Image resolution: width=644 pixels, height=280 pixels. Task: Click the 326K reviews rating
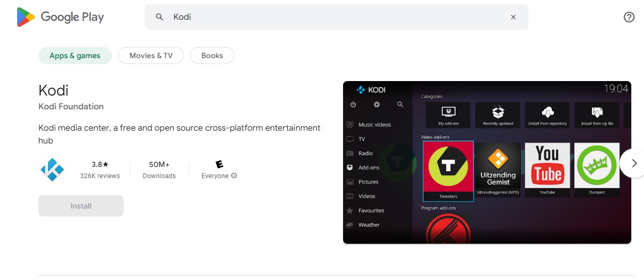(x=100, y=170)
